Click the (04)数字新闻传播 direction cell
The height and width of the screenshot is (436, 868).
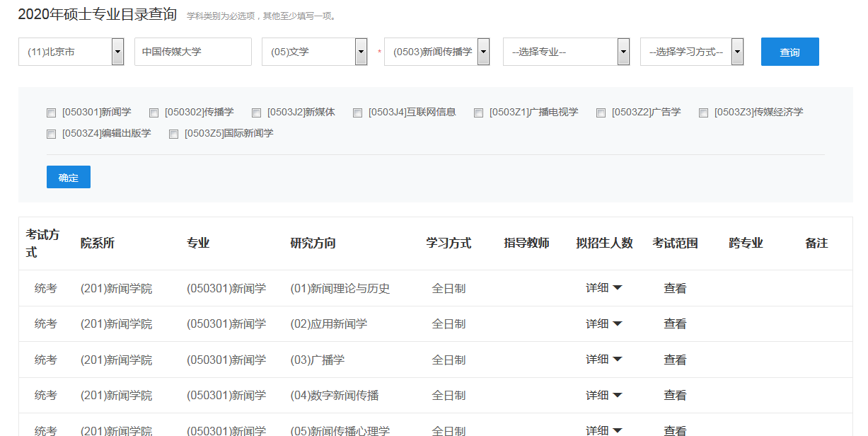pyautogui.click(x=335, y=395)
